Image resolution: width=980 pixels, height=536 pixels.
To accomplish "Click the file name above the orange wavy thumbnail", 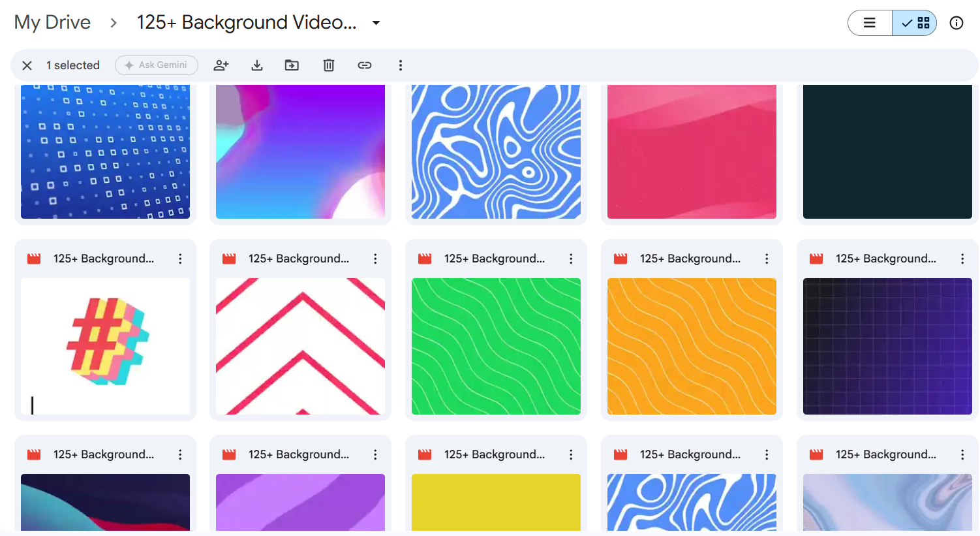I will tap(690, 259).
